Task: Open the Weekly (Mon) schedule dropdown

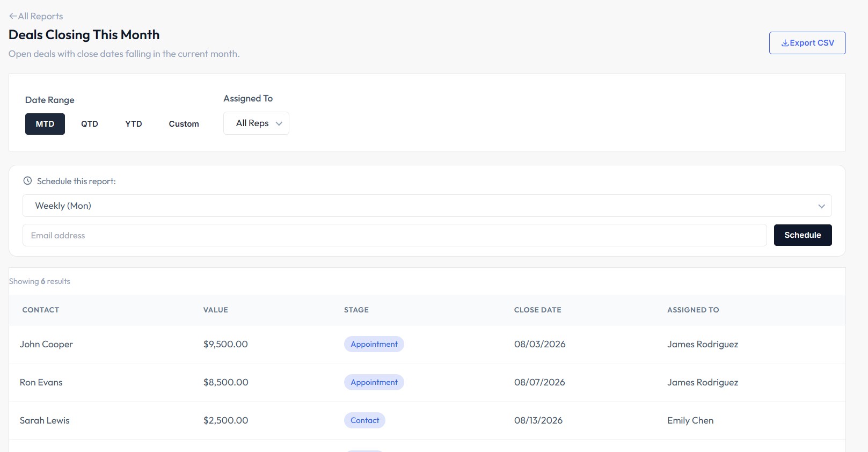Action: pyautogui.click(x=427, y=206)
